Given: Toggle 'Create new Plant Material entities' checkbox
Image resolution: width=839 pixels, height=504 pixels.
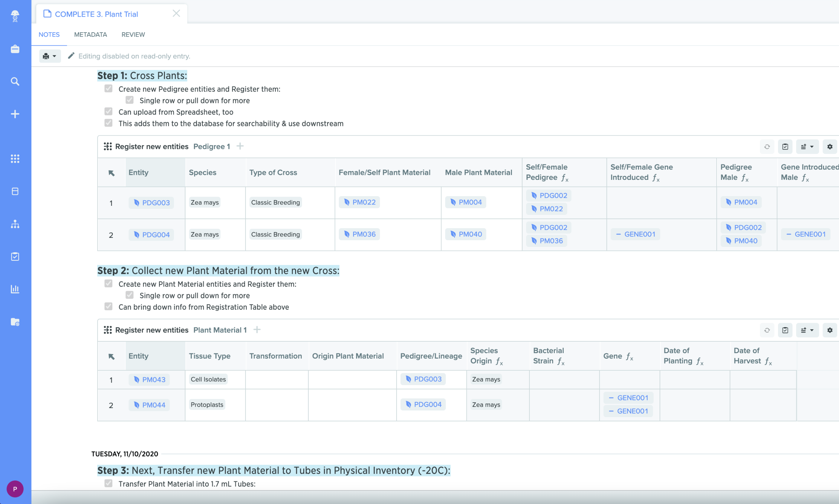Looking at the screenshot, I should 108,284.
